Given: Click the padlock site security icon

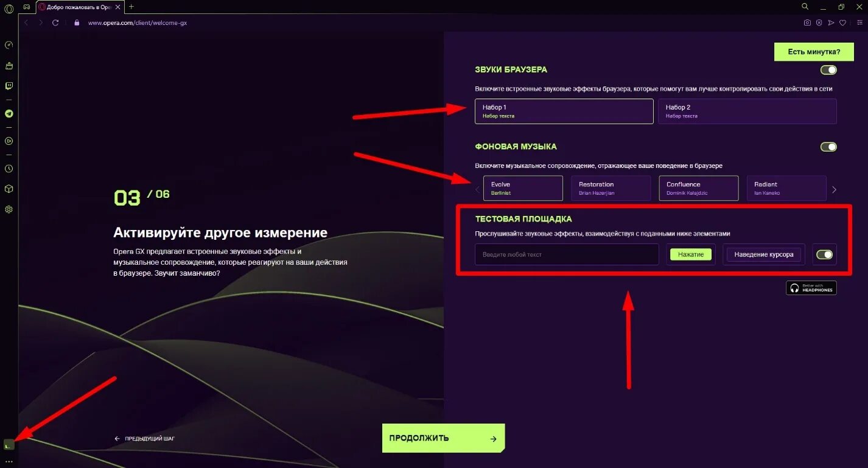Looking at the screenshot, I should click(x=77, y=23).
